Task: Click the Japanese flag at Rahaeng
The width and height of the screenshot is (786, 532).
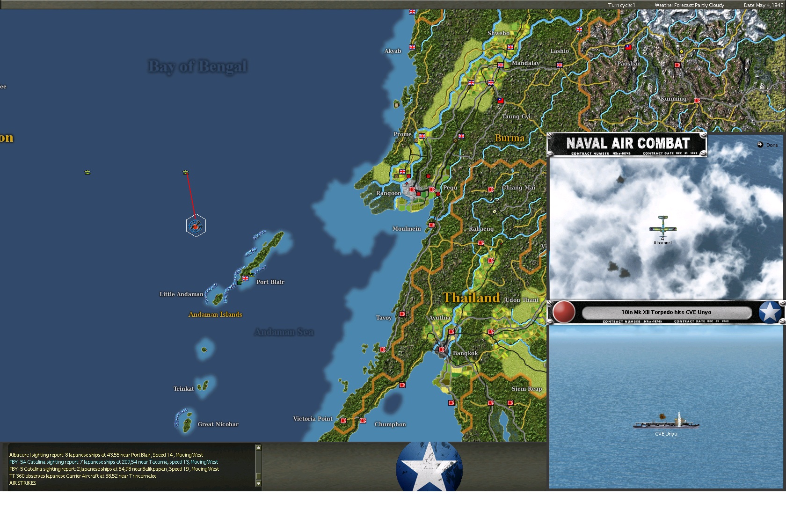Action: click(481, 243)
